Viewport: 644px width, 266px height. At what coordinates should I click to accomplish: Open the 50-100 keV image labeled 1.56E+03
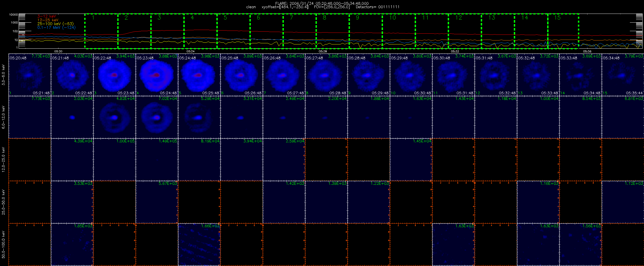coord(580,244)
